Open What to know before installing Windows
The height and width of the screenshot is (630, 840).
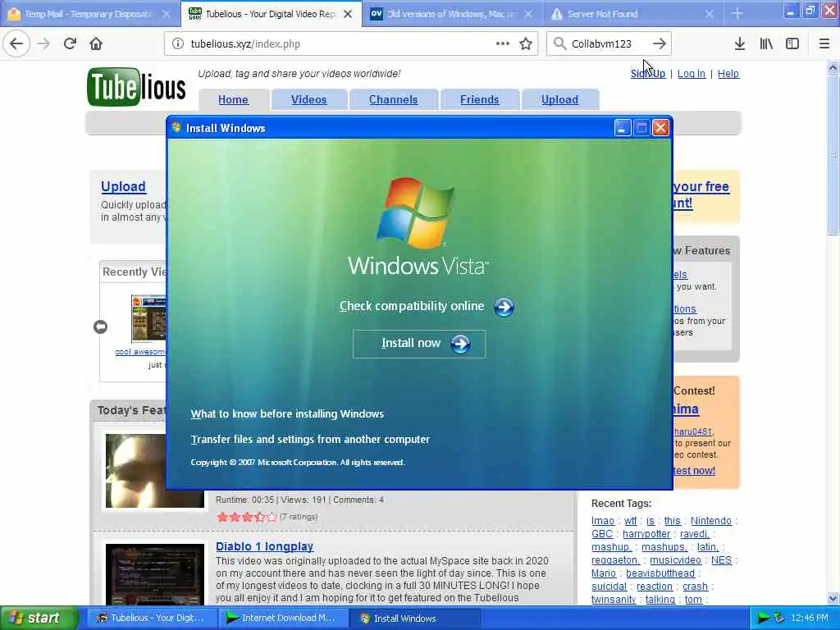click(x=287, y=414)
